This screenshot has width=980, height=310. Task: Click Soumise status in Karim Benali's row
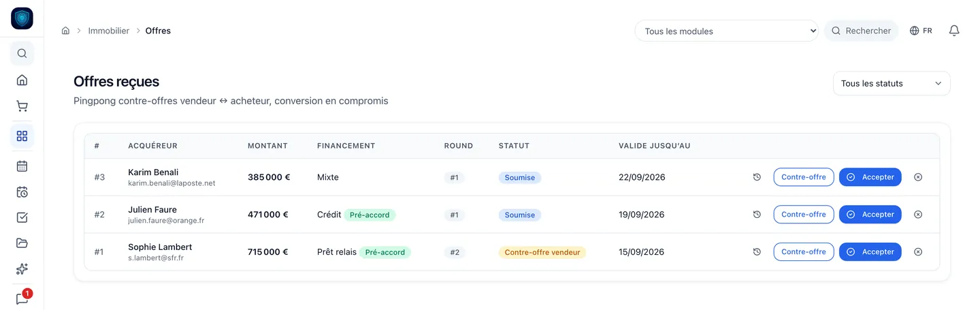(520, 177)
